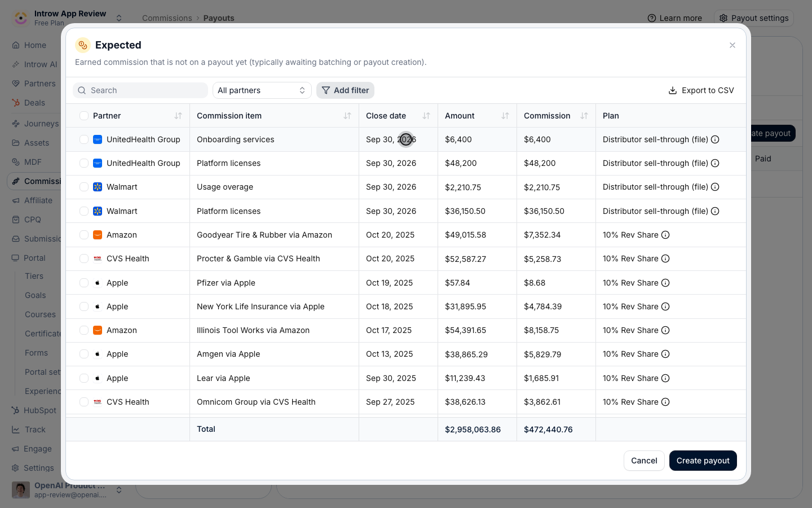This screenshot has width=812, height=508.
Task: Open the All partners dropdown
Action: coord(262,90)
